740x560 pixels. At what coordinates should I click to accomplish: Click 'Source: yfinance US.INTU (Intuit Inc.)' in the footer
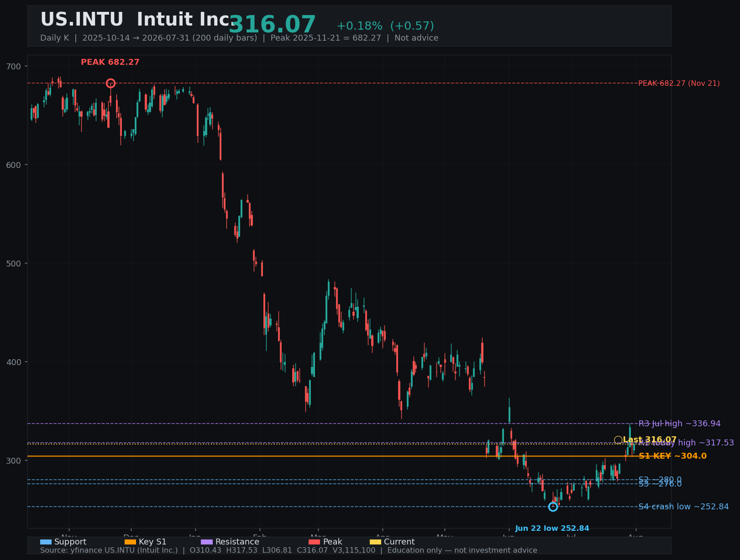pyautogui.click(x=109, y=550)
